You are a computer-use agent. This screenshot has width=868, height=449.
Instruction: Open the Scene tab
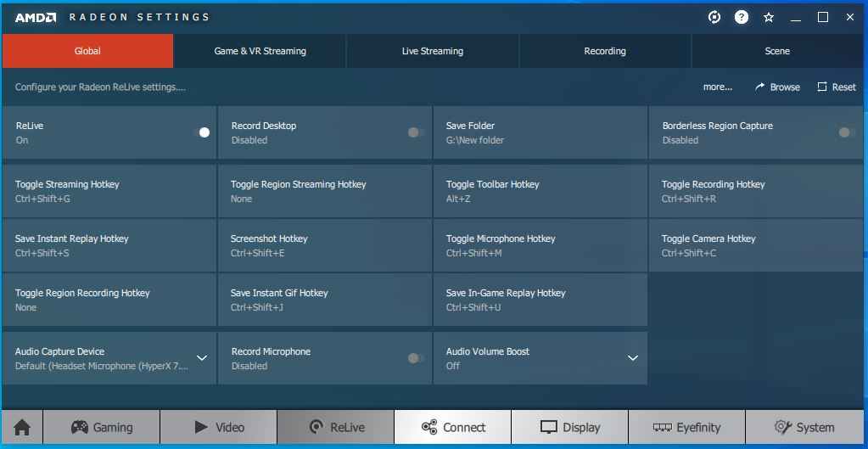tap(777, 51)
